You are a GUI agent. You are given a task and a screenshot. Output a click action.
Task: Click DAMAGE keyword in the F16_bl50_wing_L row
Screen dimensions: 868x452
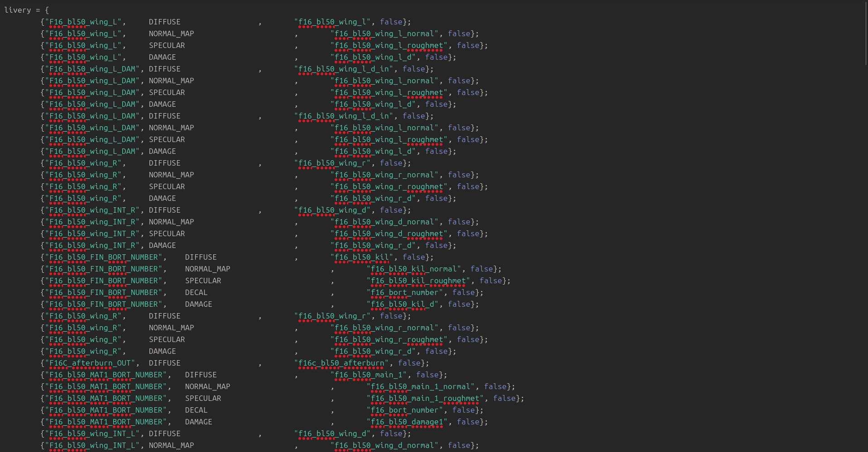coord(163,57)
